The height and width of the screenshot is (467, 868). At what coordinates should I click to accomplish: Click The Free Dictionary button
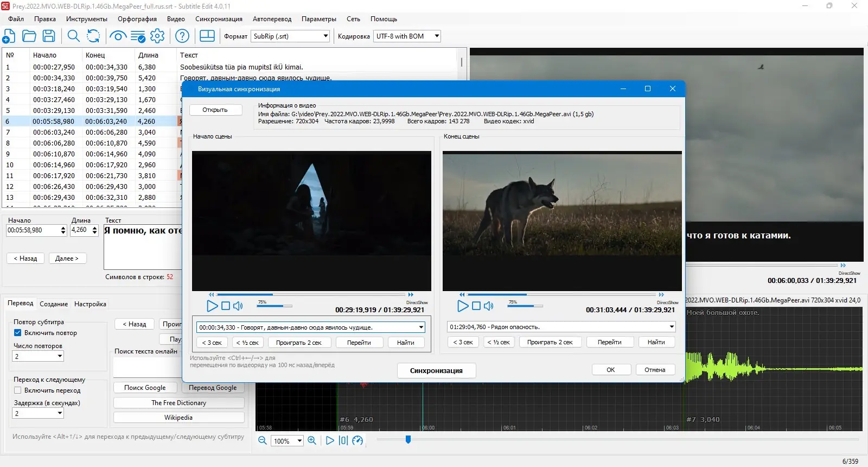pyautogui.click(x=178, y=403)
